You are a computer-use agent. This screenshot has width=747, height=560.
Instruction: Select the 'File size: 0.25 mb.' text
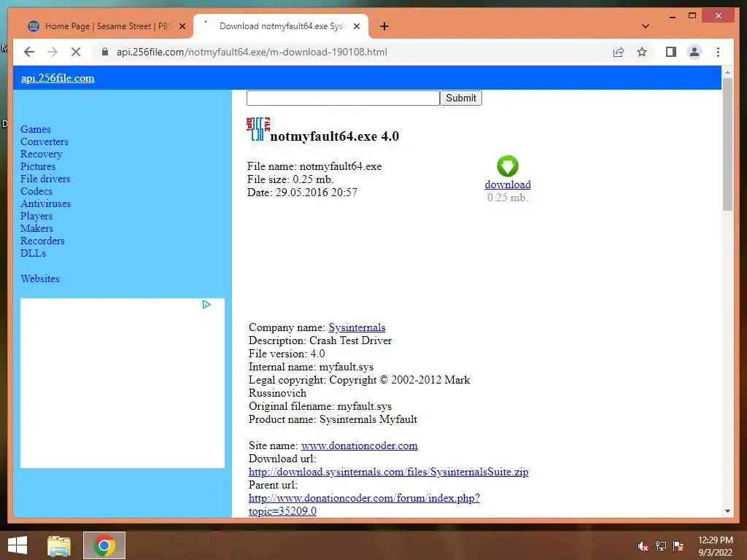pos(290,179)
